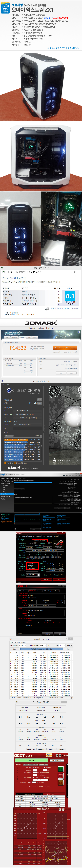82x868 pixels.
Task: Click the Stop button in LinX
Action: coord(68,649)
